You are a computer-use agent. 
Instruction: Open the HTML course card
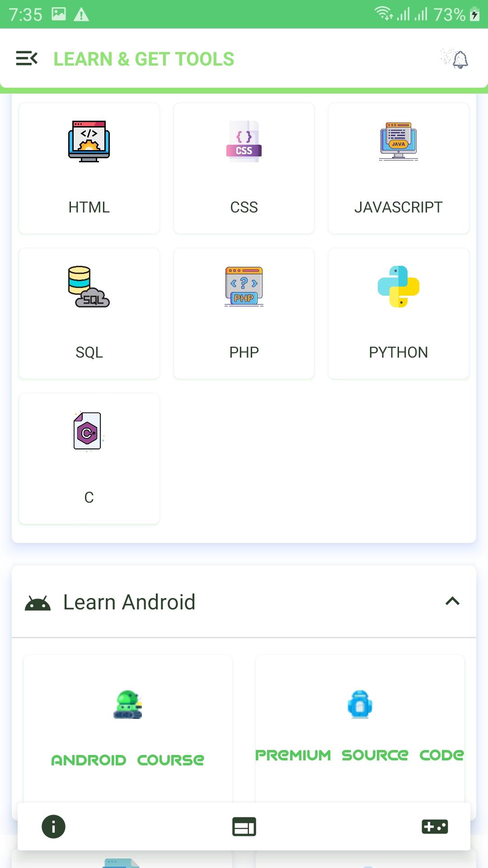89,168
